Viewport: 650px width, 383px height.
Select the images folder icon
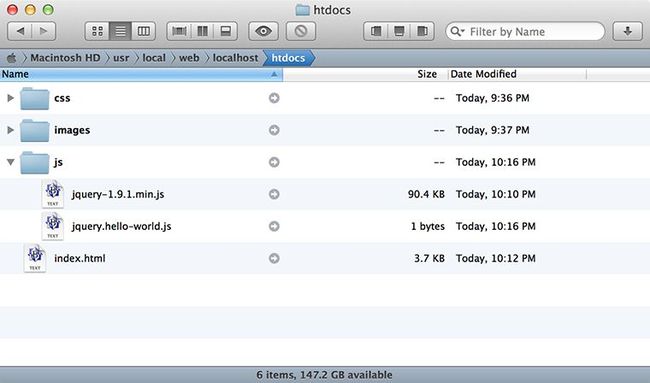[35, 130]
